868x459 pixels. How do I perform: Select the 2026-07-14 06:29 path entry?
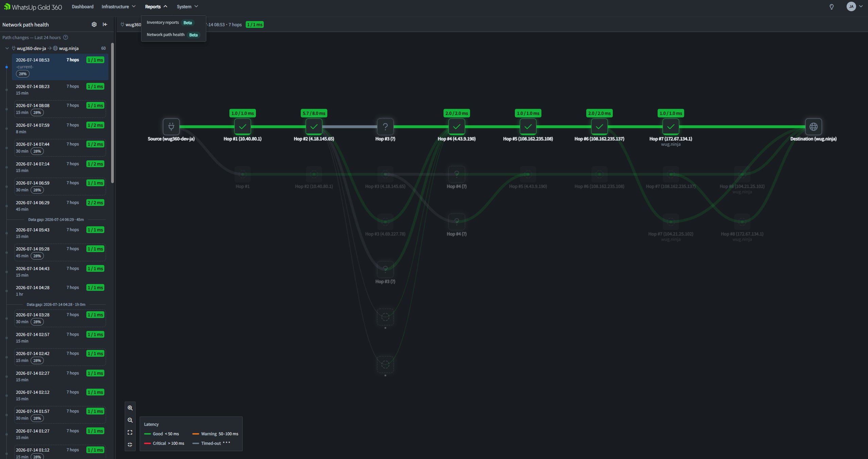tap(60, 206)
